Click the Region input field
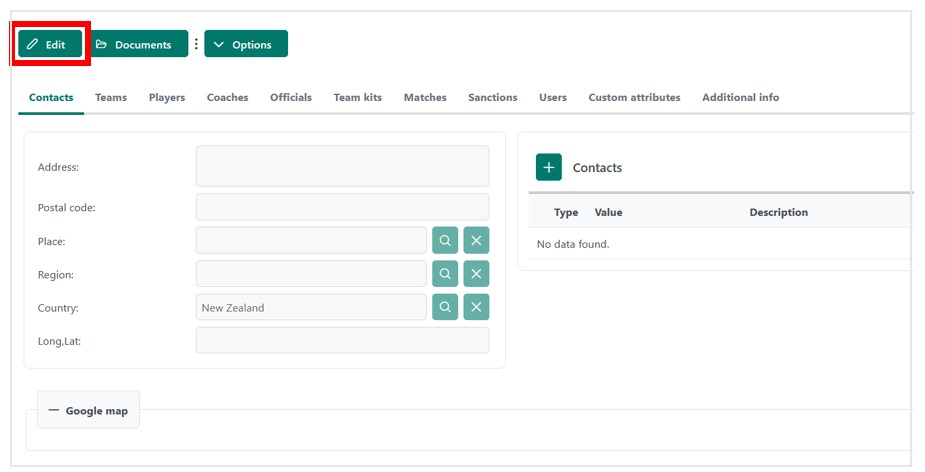Viewport: 925px width, 472px height. pos(311,274)
